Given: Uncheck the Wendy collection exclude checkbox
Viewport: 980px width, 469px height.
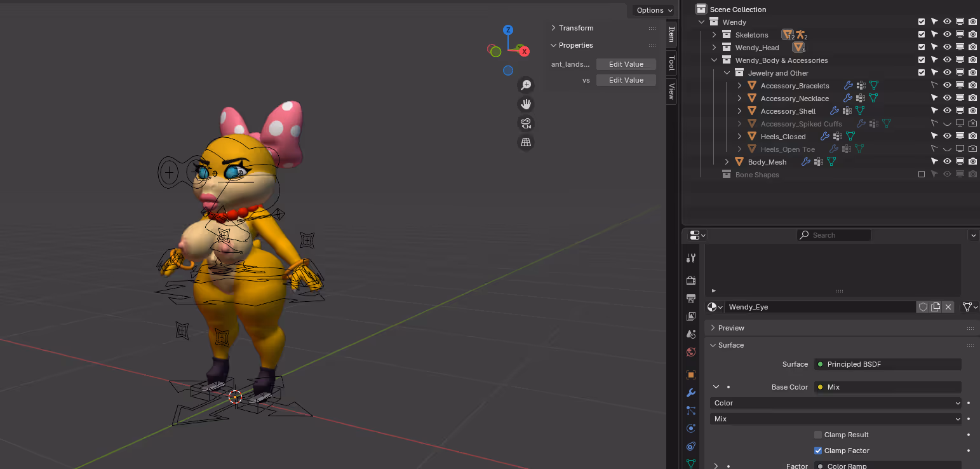Looking at the screenshot, I should (x=922, y=22).
